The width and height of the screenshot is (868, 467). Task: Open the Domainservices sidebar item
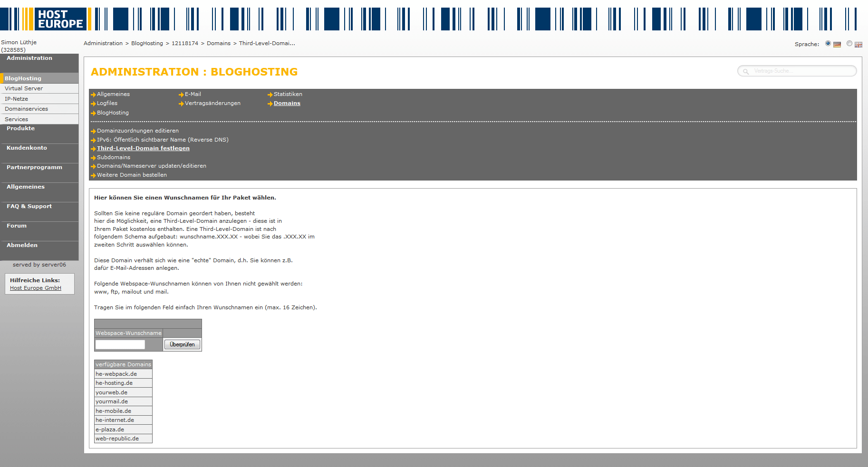(26, 109)
